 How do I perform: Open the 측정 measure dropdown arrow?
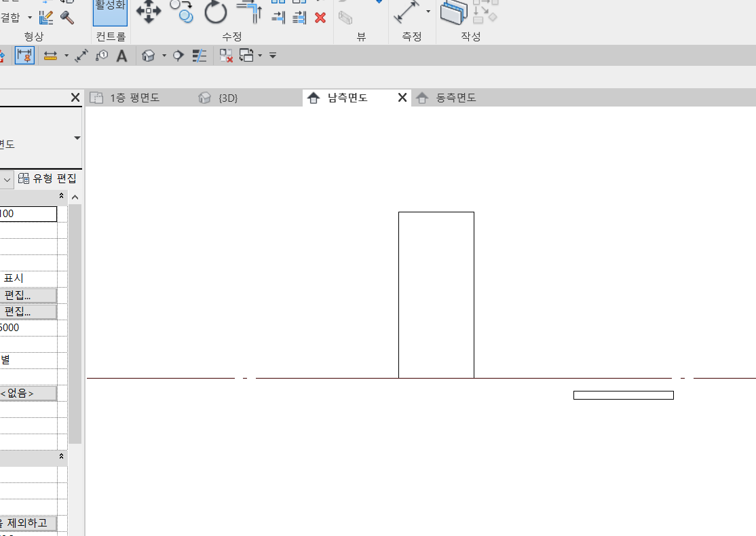point(428,12)
